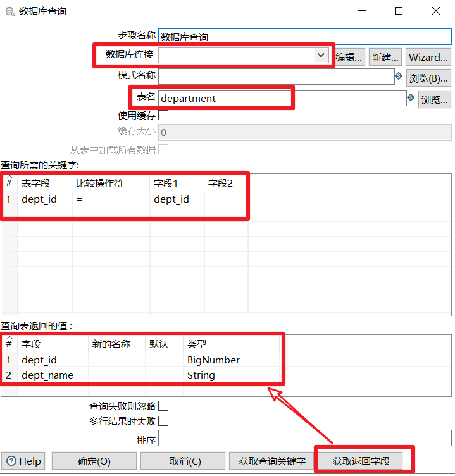
Task: Click the 字段 column header in return table
Action: 53,344
